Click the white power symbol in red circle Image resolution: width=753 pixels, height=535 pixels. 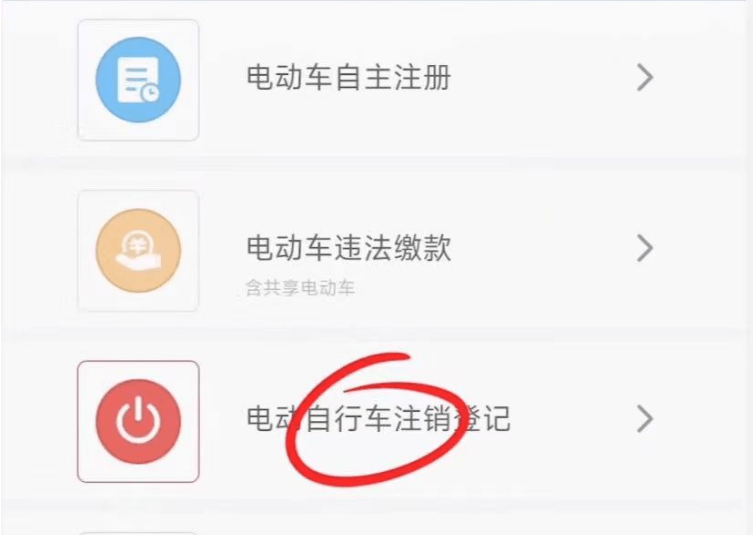click(x=138, y=419)
